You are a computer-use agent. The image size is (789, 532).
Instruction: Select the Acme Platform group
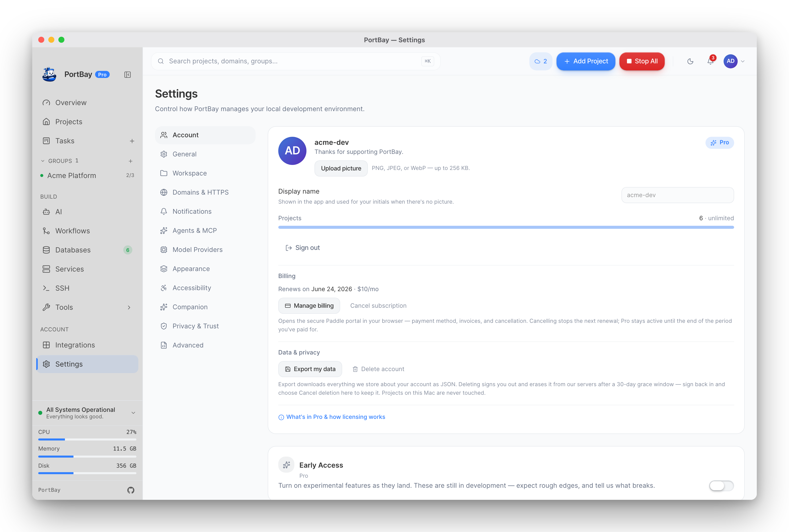(x=87, y=175)
